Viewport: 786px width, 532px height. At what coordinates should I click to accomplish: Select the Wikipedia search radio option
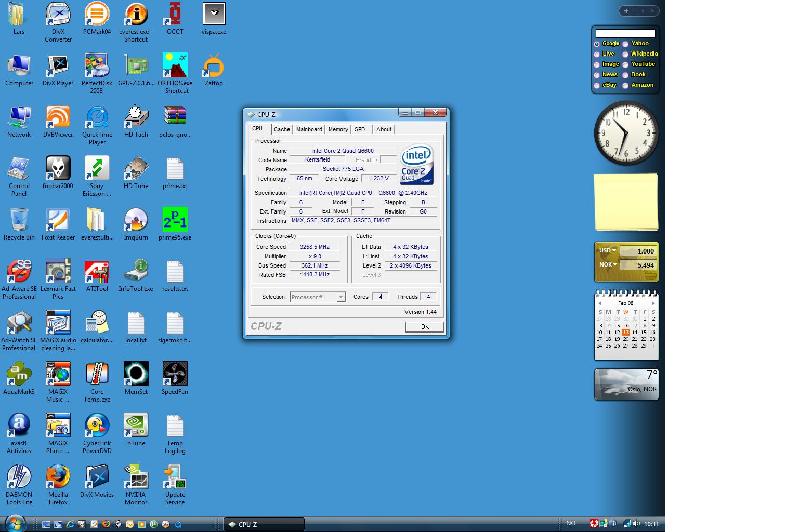pyautogui.click(x=625, y=55)
